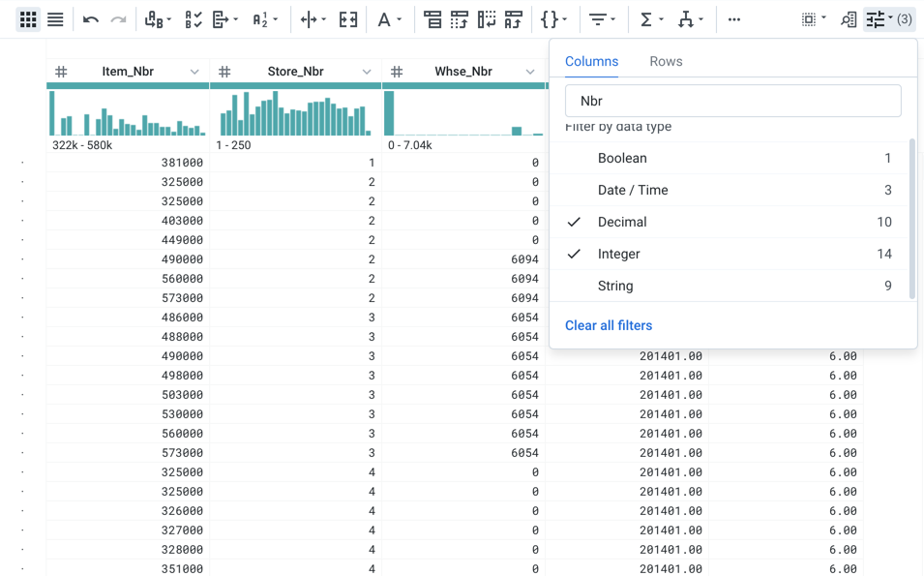Open the A-Z sort tool
The width and height of the screenshot is (924, 576).
259,18
